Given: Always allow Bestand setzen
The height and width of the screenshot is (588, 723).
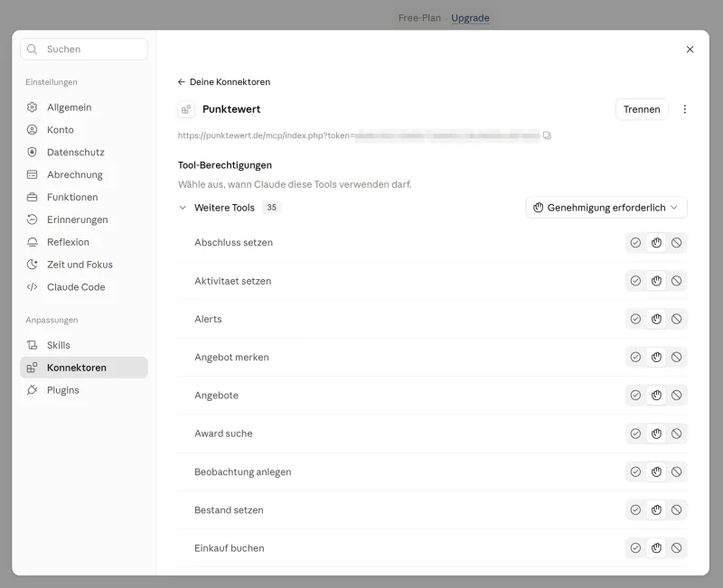Looking at the screenshot, I should [635, 510].
